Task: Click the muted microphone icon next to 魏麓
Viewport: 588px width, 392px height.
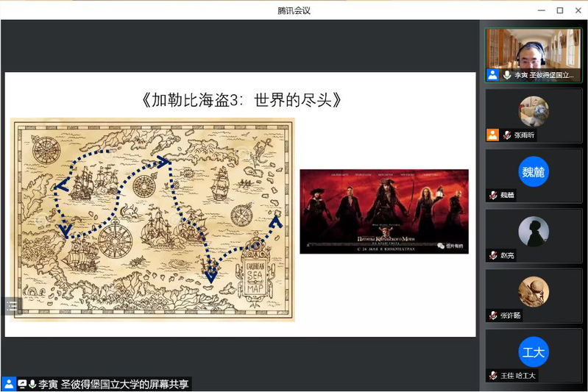Action: [x=492, y=195]
